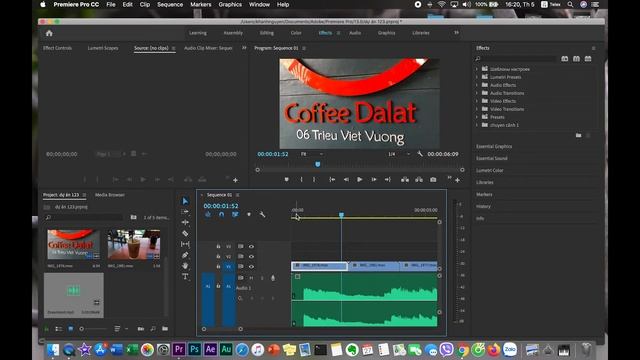This screenshot has width=640, height=360.
Task: Create new bin in Project panel
Action: 165,329
